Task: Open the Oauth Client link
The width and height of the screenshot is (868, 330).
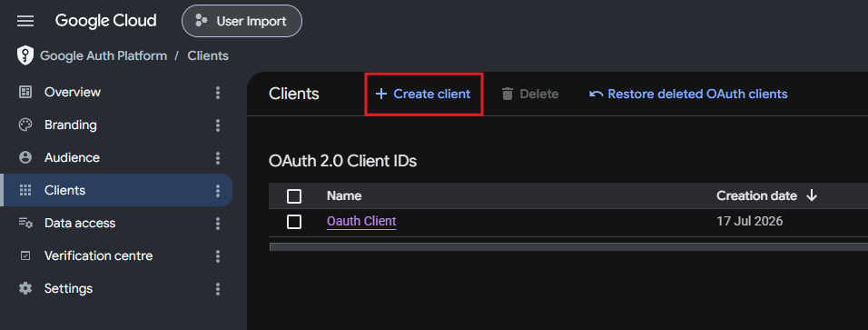Action: point(361,221)
